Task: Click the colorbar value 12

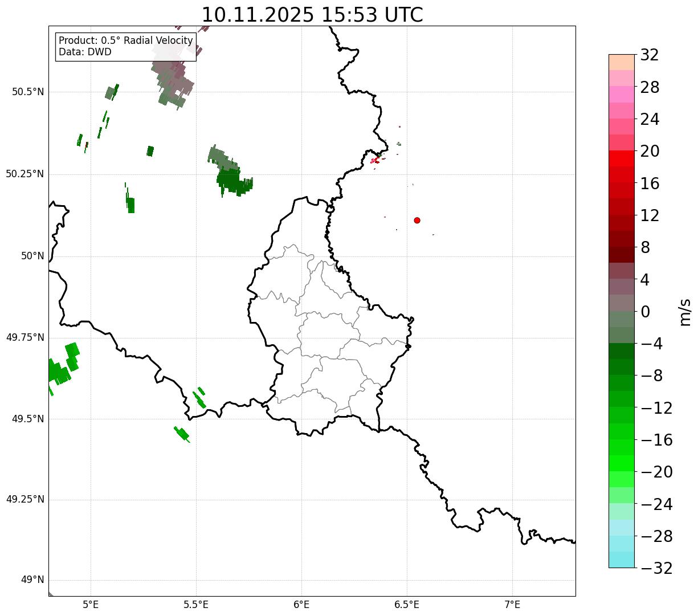Action: [x=650, y=215]
